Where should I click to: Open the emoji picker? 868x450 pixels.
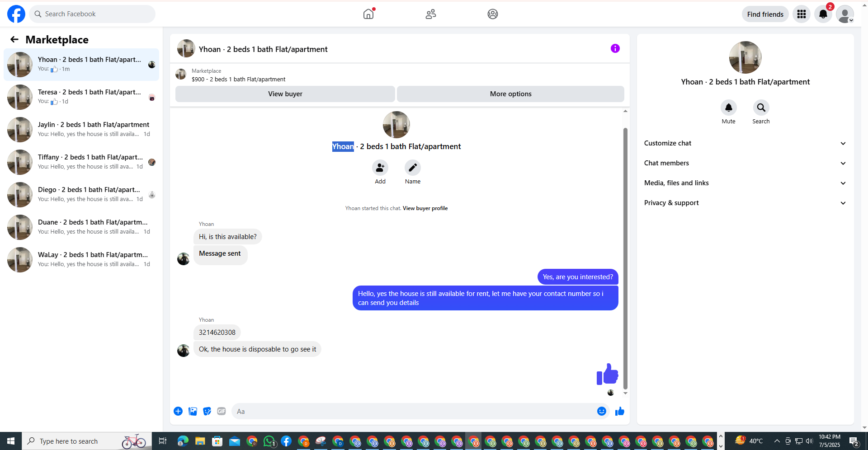pyautogui.click(x=602, y=411)
